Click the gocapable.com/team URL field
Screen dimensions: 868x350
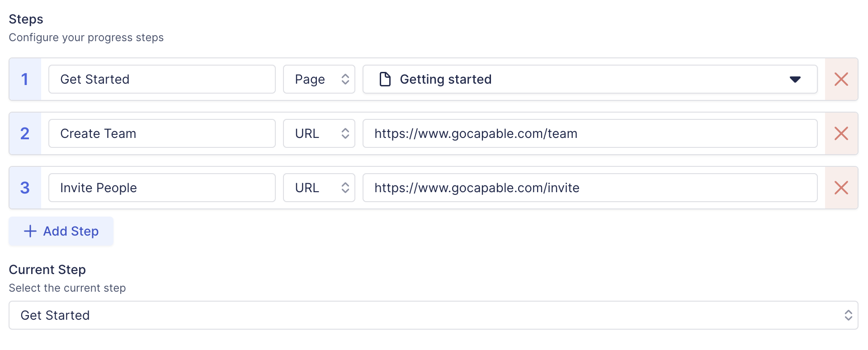590,133
